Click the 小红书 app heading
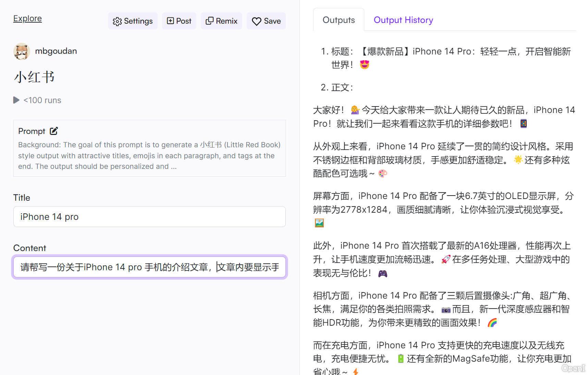Screen dimensions: 588x375 [x=34, y=77]
